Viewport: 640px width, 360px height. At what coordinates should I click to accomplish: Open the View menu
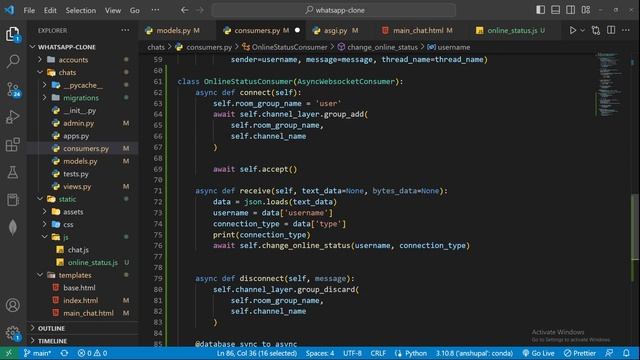[x=113, y=10]
